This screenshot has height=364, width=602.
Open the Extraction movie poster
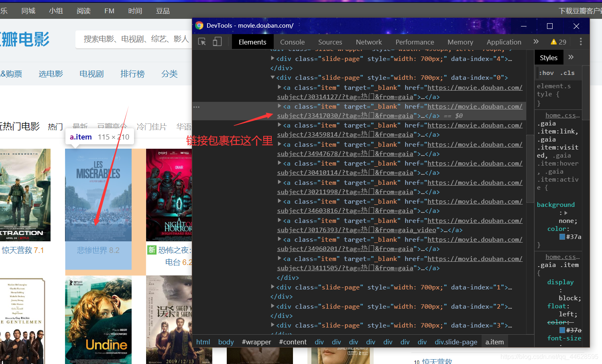coord(25,195)
